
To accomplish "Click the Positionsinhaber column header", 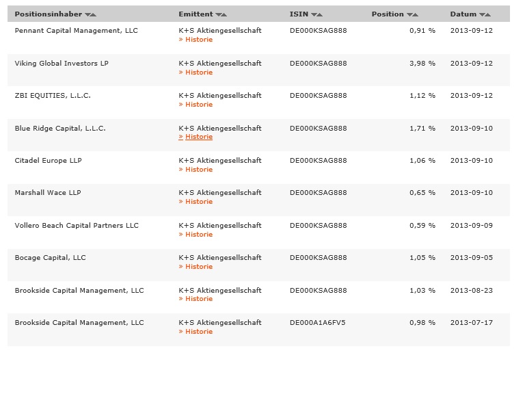I will 49,14.
